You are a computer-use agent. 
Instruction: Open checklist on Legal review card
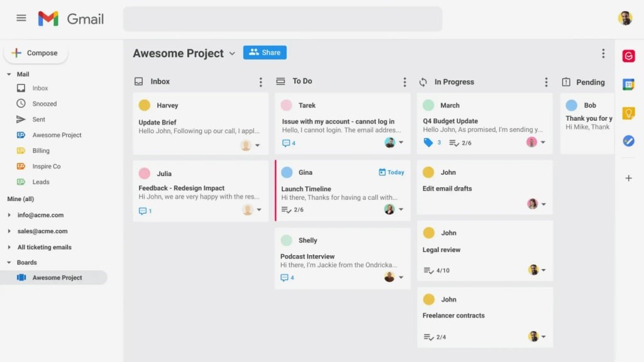point(436,270)
